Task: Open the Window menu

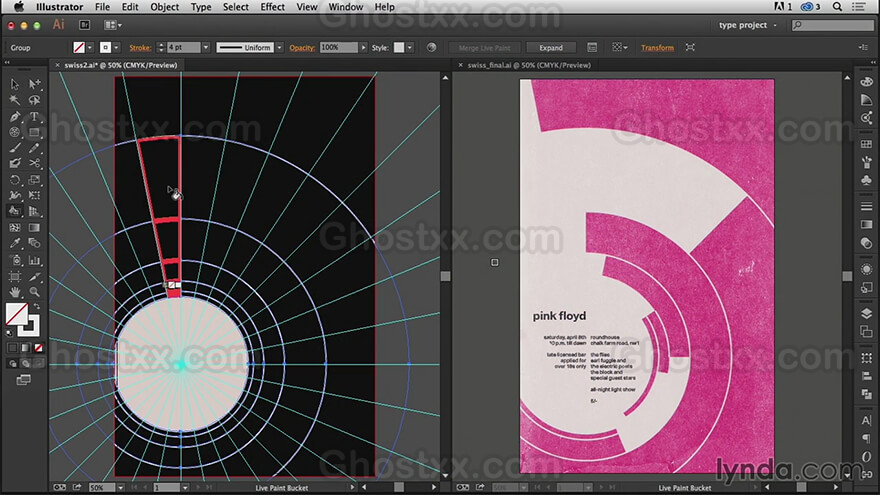Action: 345,7
